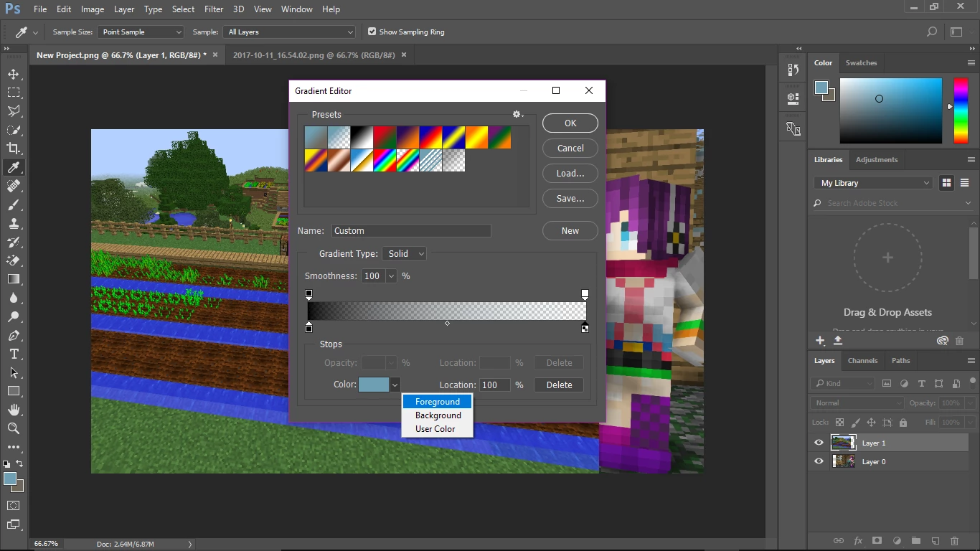Open the Sample All Layers dropdown
Viewport: 980px width, 551px height.
[x=289, y=32]
